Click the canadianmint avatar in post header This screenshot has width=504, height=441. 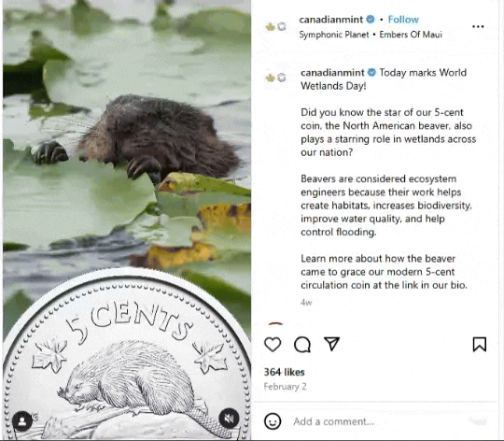(275, 27)
